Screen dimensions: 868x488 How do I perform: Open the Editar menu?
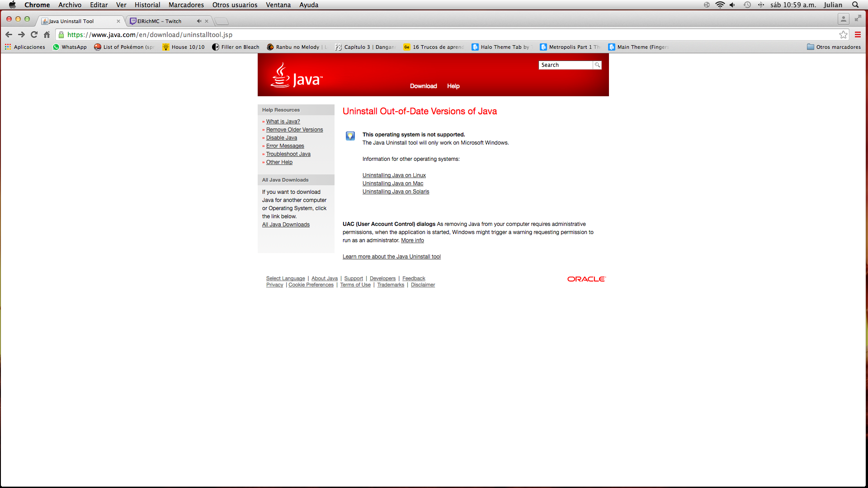click(x=99, y=5)
